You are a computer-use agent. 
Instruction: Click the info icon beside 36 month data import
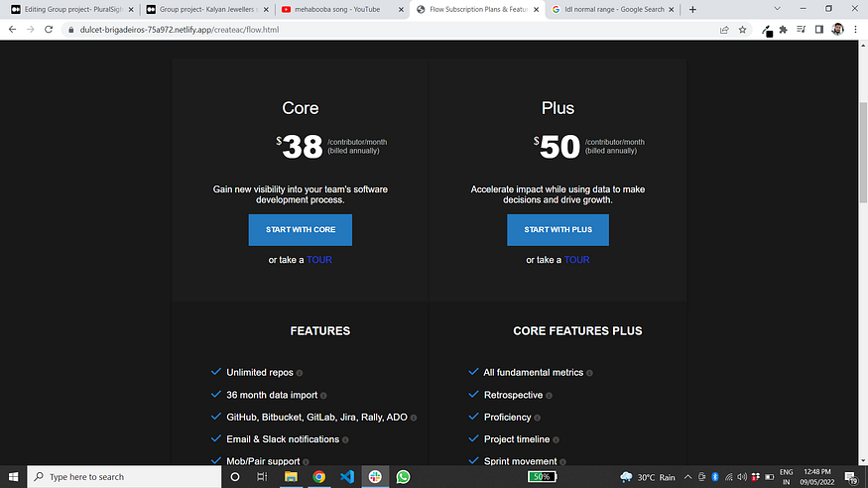pyautogui.click(x=323, y=396)
